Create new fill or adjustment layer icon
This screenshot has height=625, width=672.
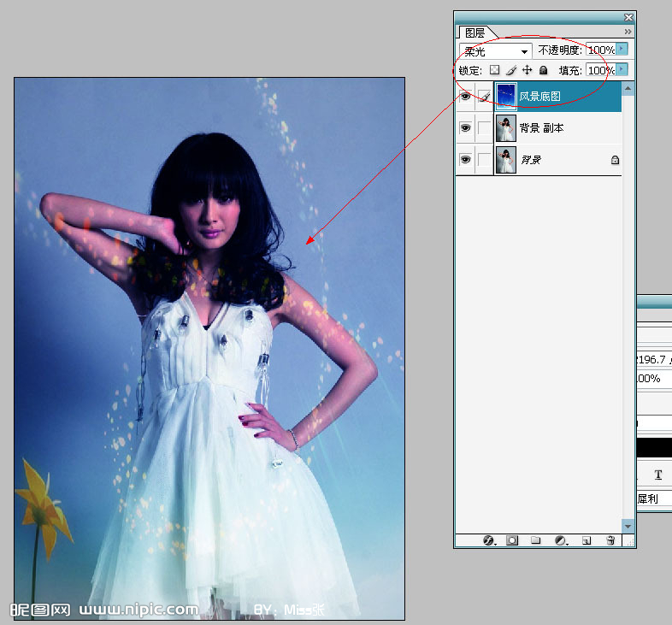pyautogui.click(x=561, y=540)
